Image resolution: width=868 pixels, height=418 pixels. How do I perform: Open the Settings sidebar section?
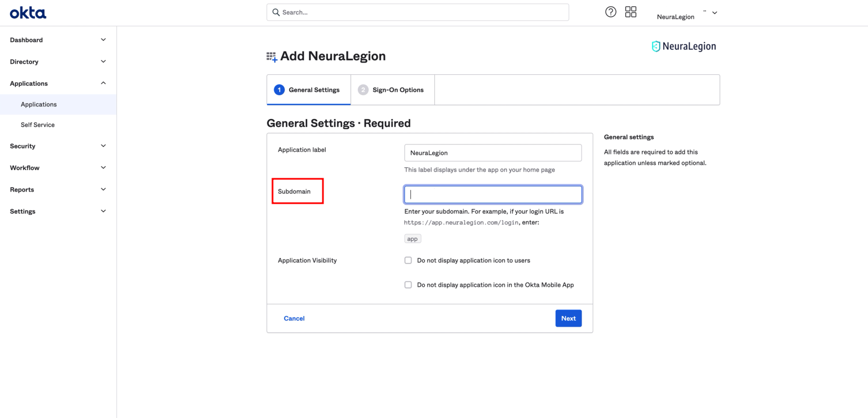coord(58,211)
